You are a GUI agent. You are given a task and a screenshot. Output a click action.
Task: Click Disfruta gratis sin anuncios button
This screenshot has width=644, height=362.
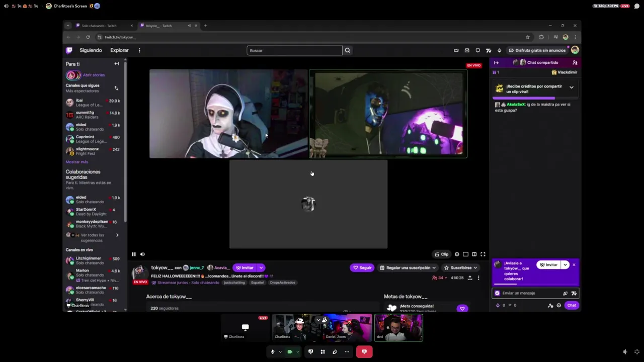(x=537, y=50)
